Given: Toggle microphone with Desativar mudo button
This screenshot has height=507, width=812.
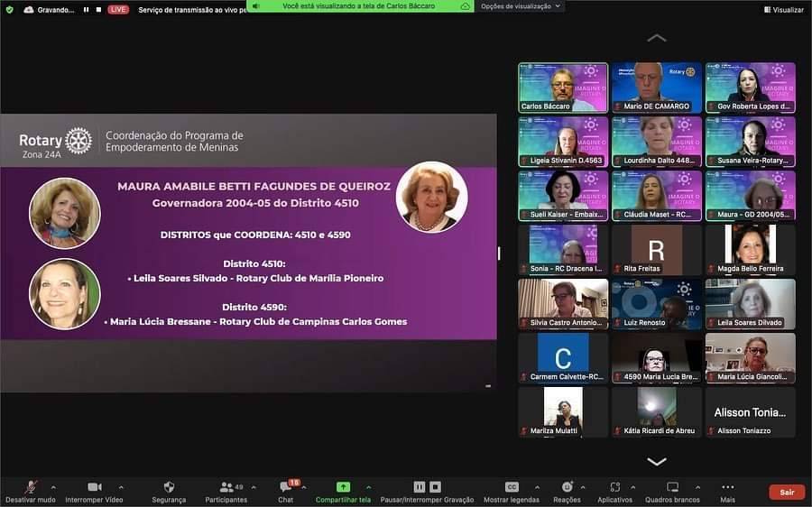Looking at the screenshot, I should [x=31, y=487].
